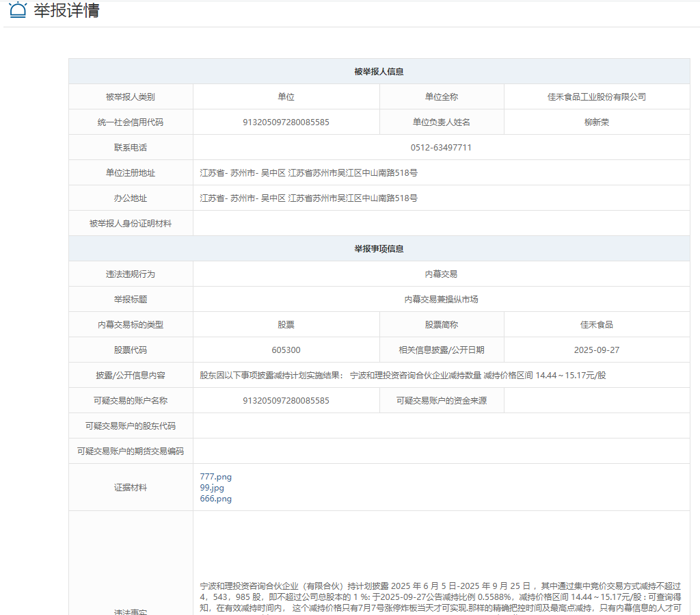Viewport: 700px width, 615px height.
Task: Open the 777.png evidence file
Action: tap(215, 477)
